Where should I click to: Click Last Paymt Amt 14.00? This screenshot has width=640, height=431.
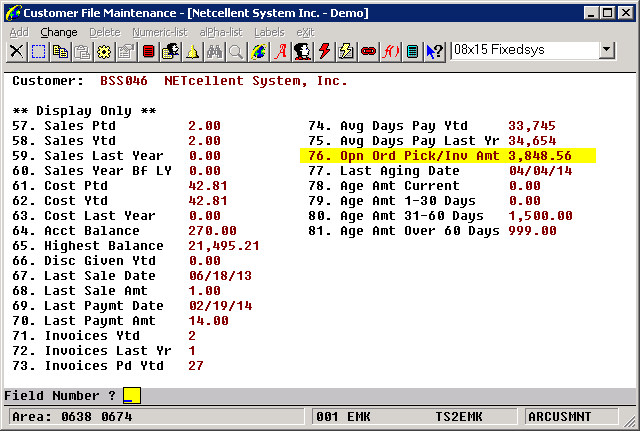tap(209, 321)
